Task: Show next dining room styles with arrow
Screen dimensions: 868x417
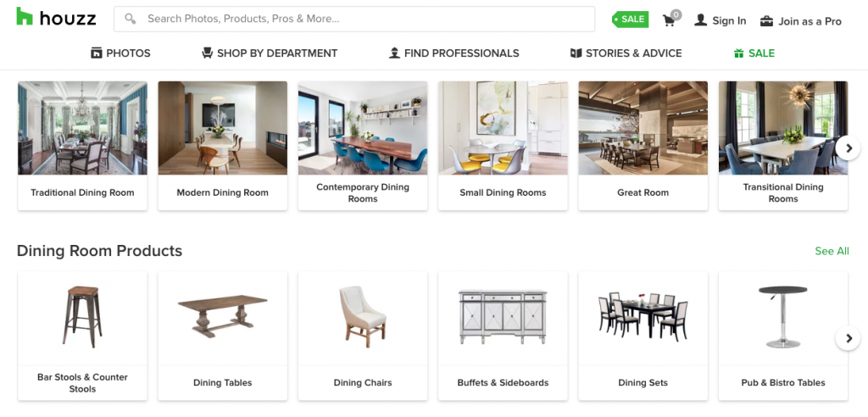Action: 848,147
